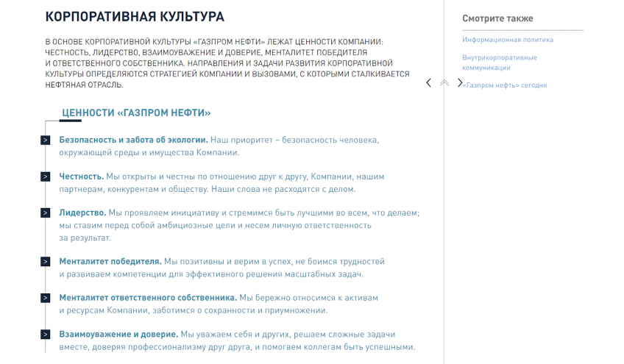
Task: Click arrow bullet beside Менталитет победителя
Action: pos(46,262)
